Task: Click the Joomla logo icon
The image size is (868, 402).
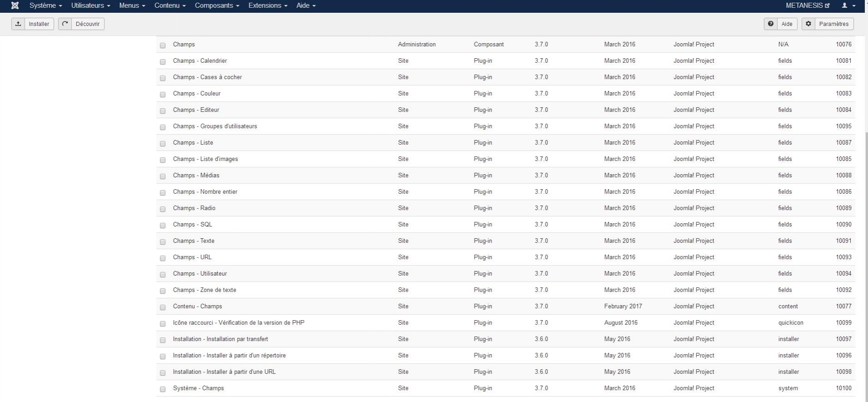Action: tap(15, 5)
